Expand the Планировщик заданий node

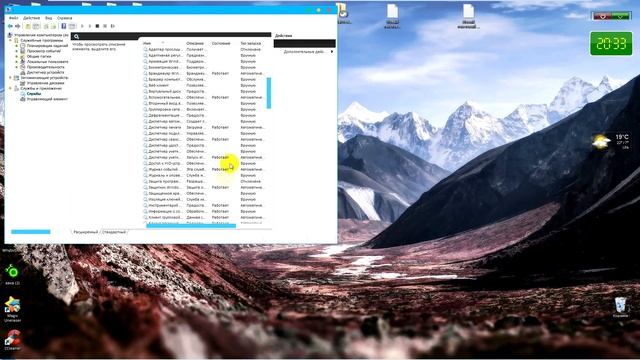coord(17,46)
